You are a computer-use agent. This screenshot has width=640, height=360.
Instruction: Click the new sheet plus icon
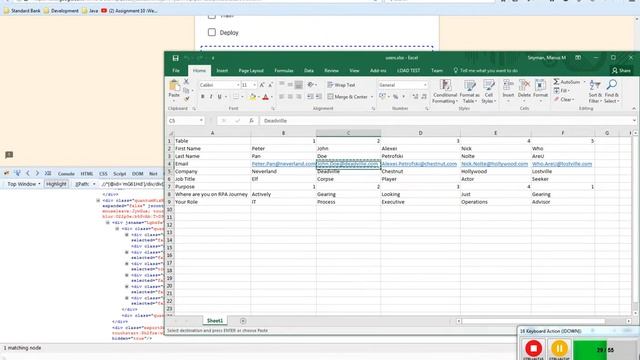pos(243,321)
